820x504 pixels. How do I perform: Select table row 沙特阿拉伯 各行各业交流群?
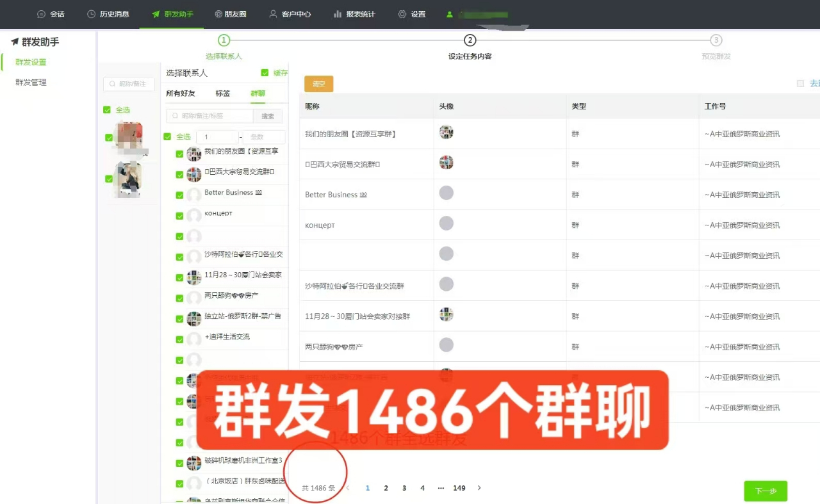[x=354, y=286]
